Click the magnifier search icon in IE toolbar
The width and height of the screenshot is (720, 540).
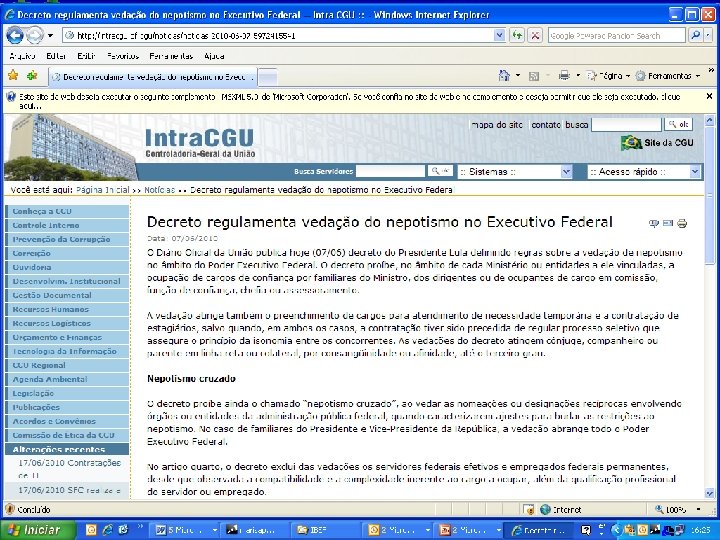point(696,35)
